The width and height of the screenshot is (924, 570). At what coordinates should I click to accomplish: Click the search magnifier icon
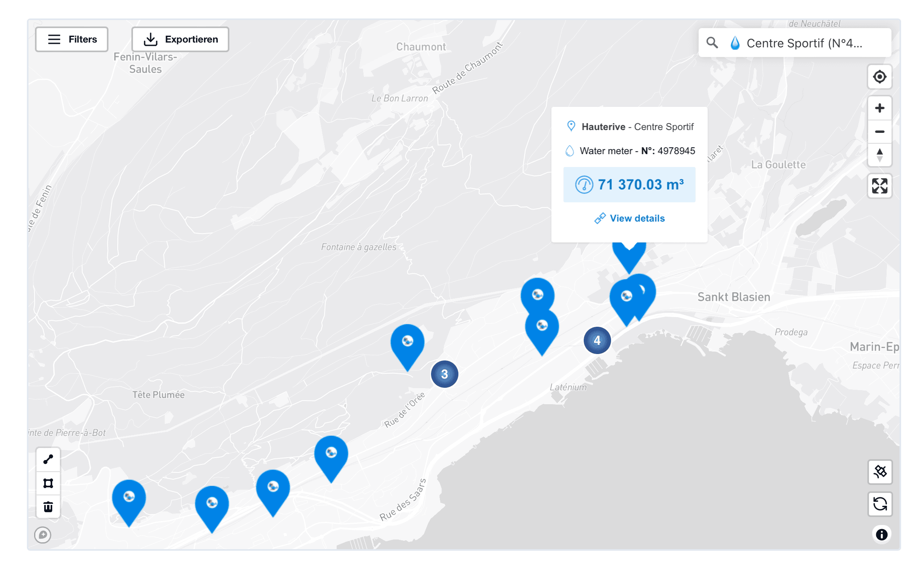[712, 43]
